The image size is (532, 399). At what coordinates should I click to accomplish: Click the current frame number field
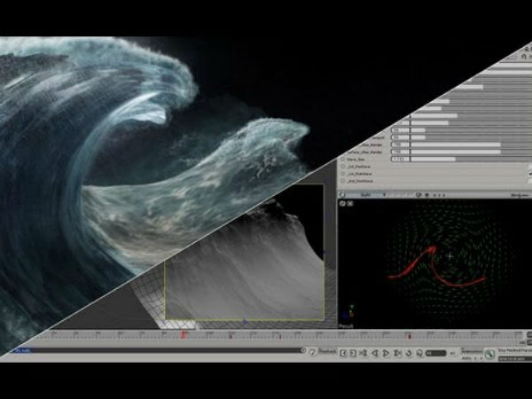click(435, 353)
